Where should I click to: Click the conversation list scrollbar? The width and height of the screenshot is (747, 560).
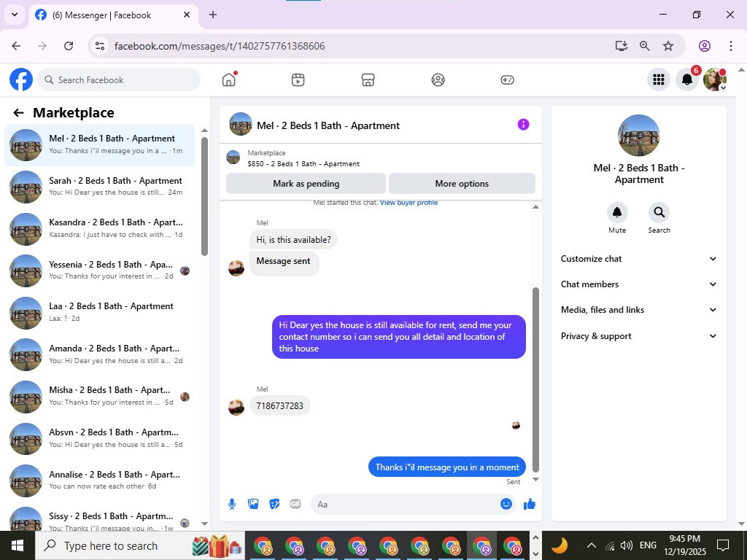pyautogui.click(x=204, y=197)
